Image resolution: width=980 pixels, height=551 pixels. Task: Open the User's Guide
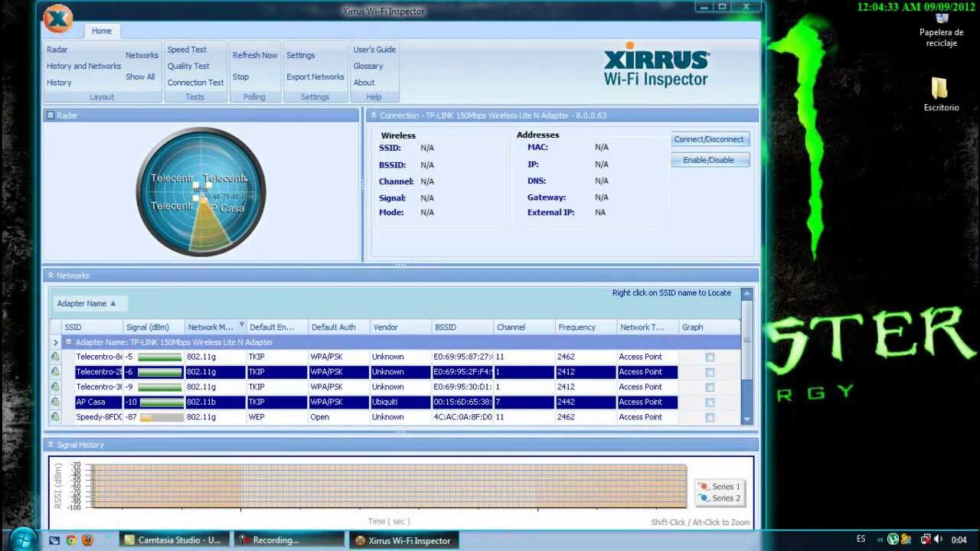point(374,50)
